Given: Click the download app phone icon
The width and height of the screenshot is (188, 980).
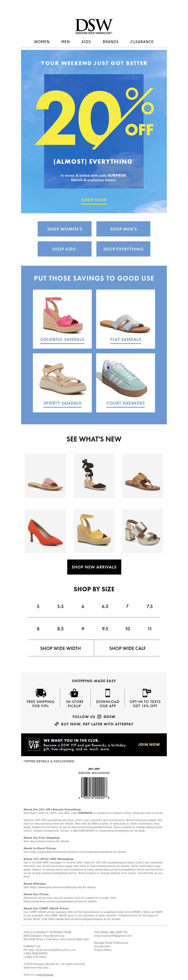Looking at the screenshot, I should (x=107, y=693).
